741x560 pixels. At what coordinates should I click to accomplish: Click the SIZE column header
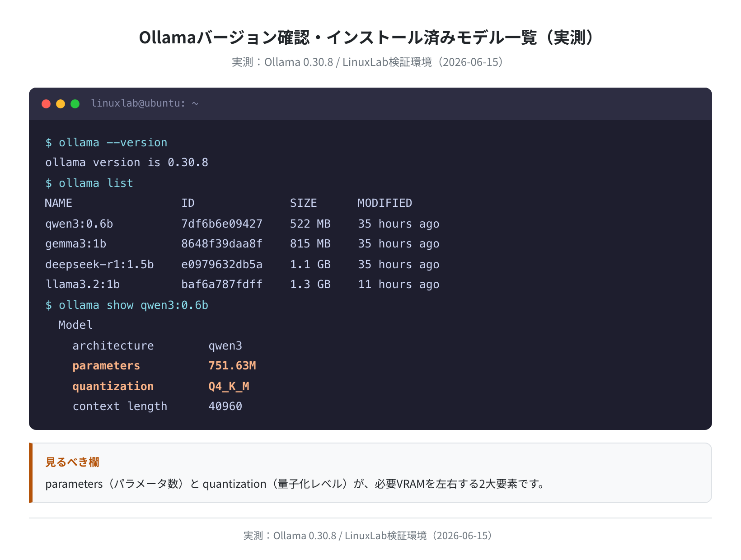coord(303,203)
